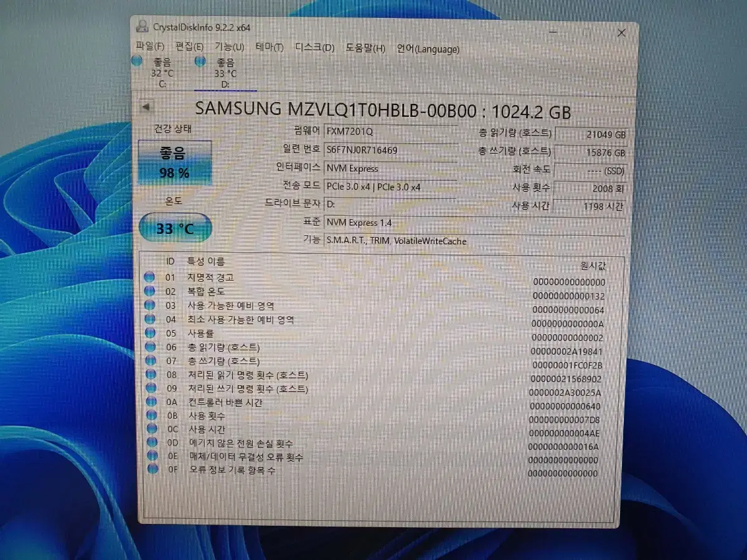Go to previous disk with left arrow
Screen dimensions: 747x560
[146, 107]
